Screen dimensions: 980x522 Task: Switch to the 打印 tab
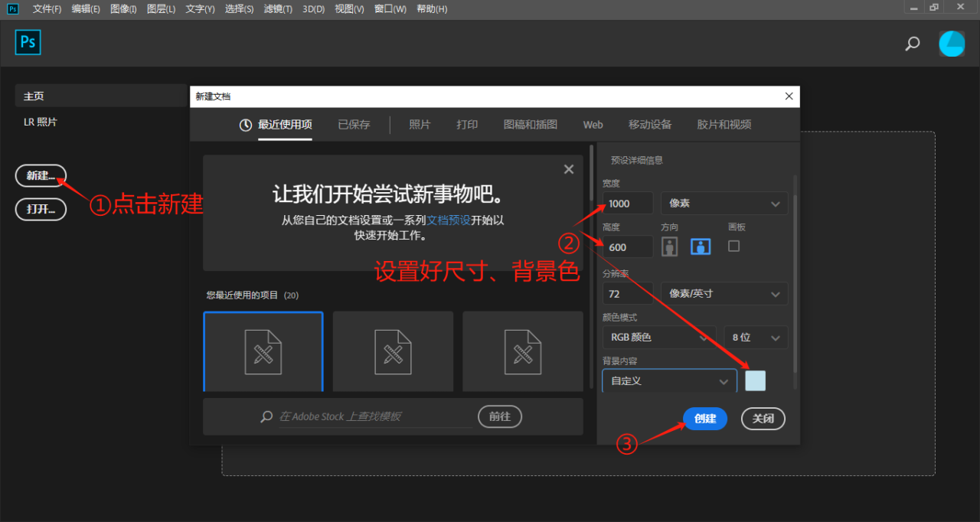click(x=467, y=125)
